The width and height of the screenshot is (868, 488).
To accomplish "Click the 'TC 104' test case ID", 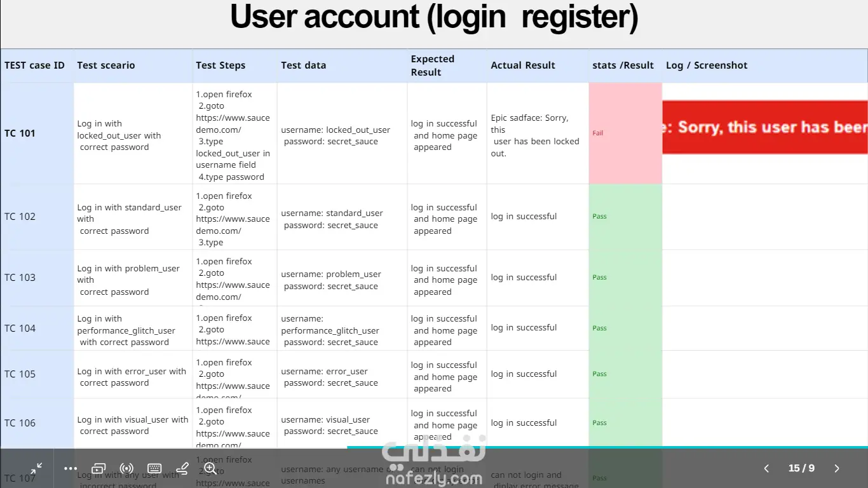I will (x=20, y=329).
